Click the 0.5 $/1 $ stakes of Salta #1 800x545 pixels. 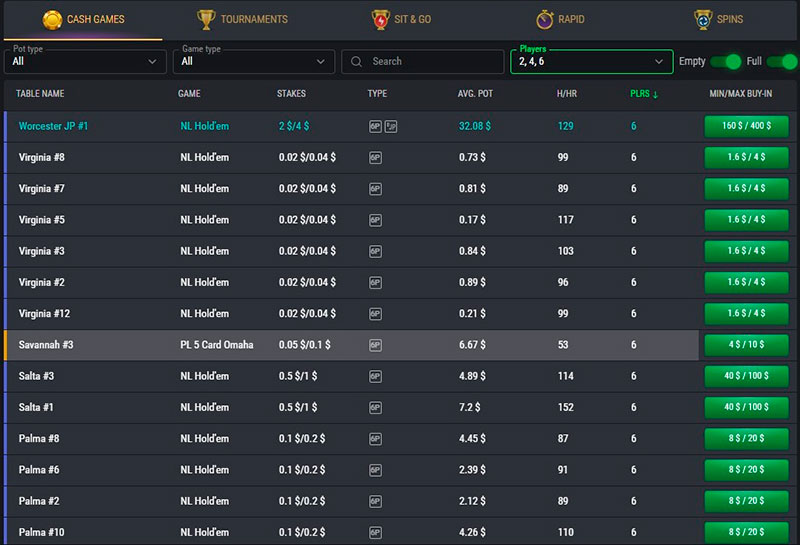click(x=298, y=407)
